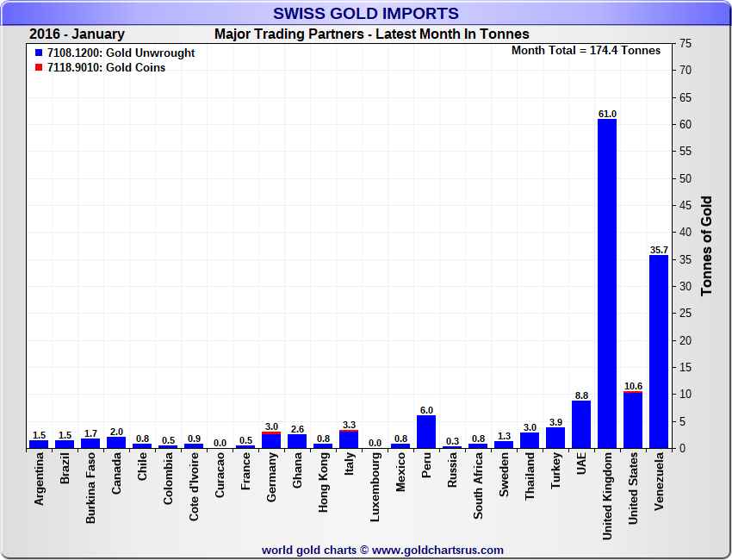
Task: Click the 35.7 value label
Action: pos(659,250)
